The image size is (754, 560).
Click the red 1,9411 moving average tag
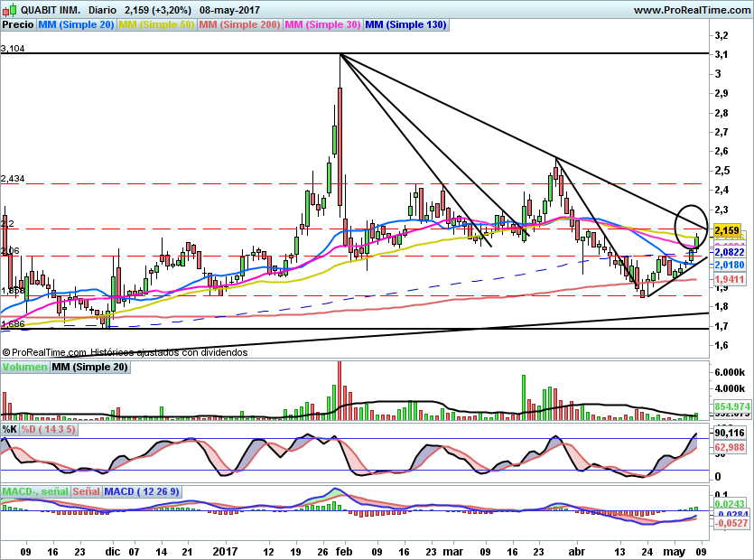(x=729, y=280)
